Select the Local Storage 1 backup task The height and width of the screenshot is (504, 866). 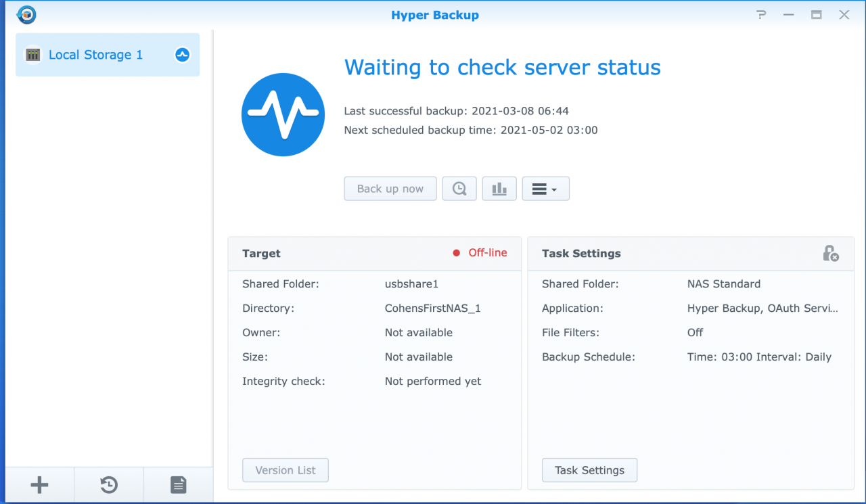108,55
